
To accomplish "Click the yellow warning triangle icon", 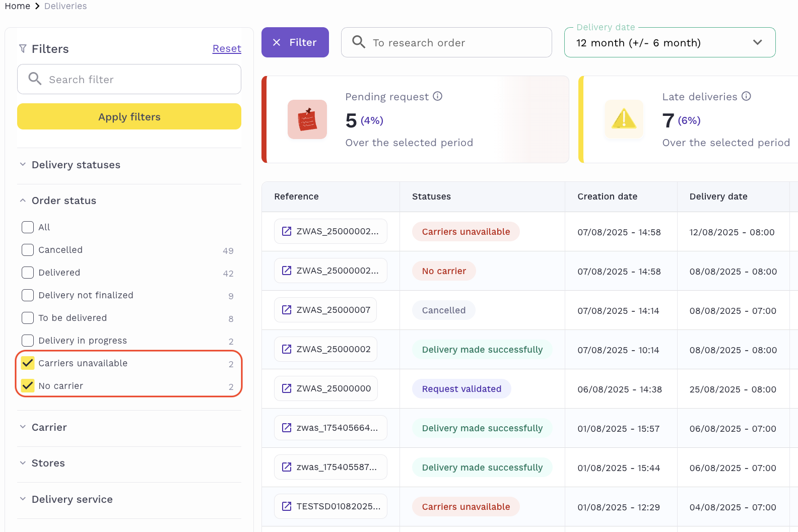I will pyautogui.click(x=624, y=119).
